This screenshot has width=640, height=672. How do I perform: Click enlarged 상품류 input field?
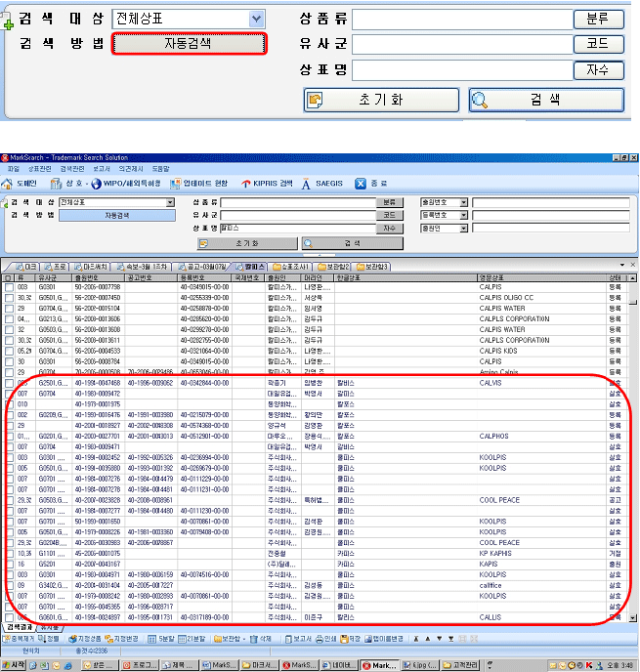click(x=462, y=20)
